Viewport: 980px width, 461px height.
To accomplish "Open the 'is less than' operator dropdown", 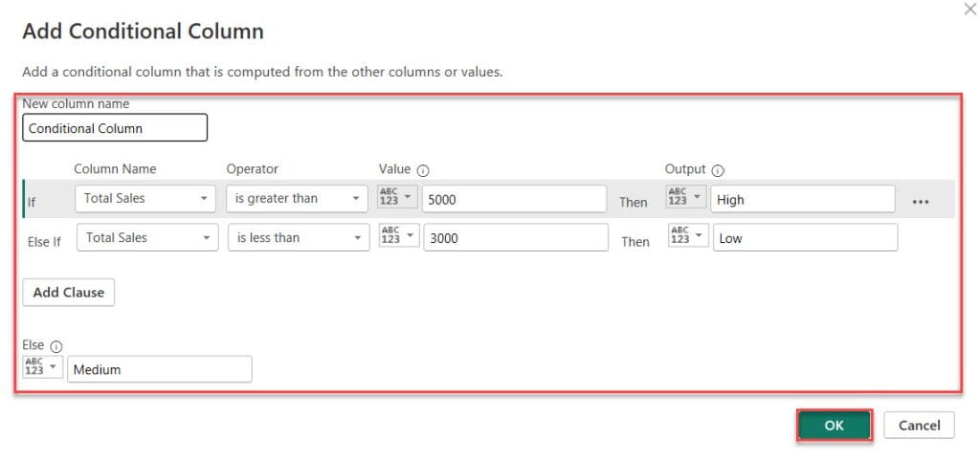I will [x=299, y=237].
